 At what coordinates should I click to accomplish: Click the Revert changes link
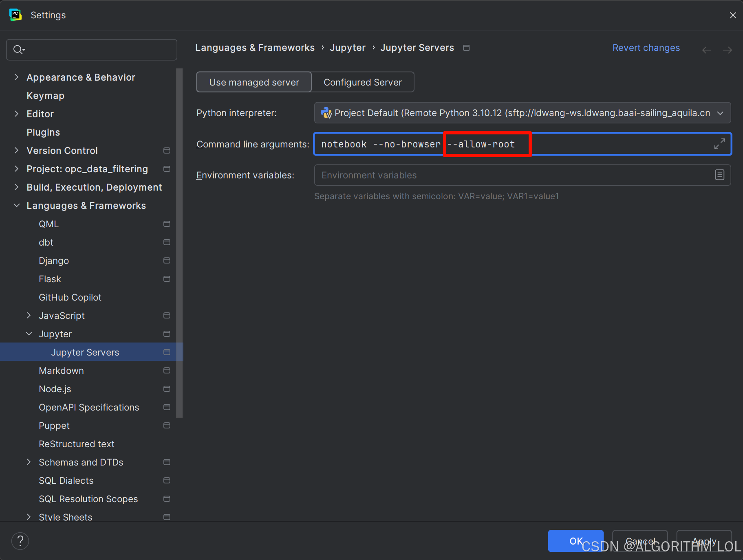click(x=646, y=48)
